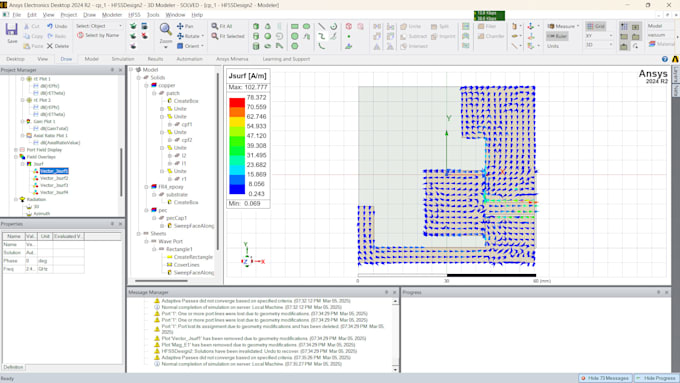
Task: Click the Delete tool with X icon
Action: pos(58,46)
